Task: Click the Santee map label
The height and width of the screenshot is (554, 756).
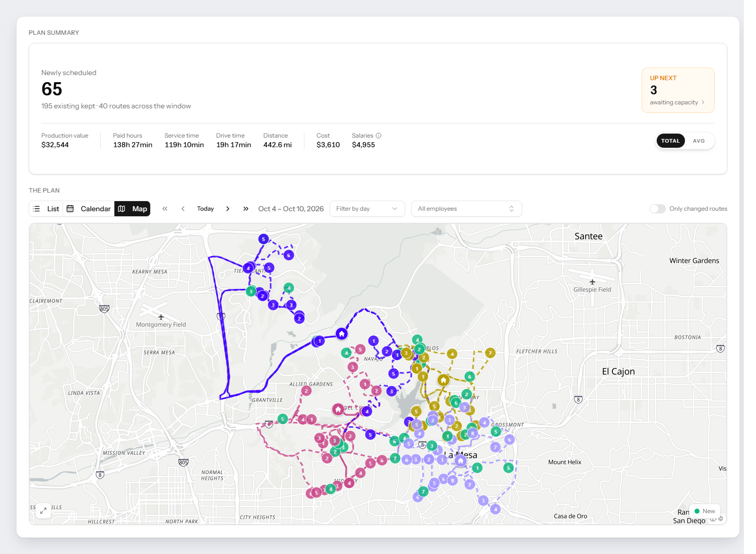Action: coord(589,236)
